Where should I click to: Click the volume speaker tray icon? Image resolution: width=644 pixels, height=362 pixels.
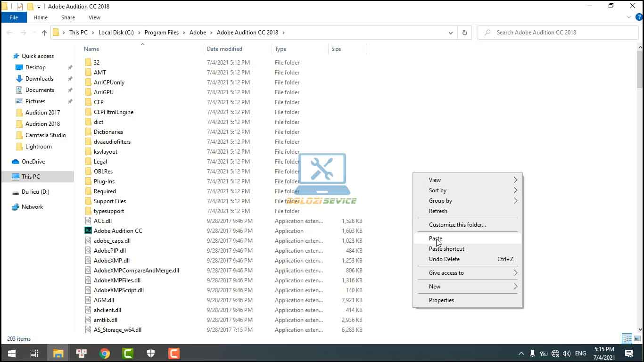(567, 353)
